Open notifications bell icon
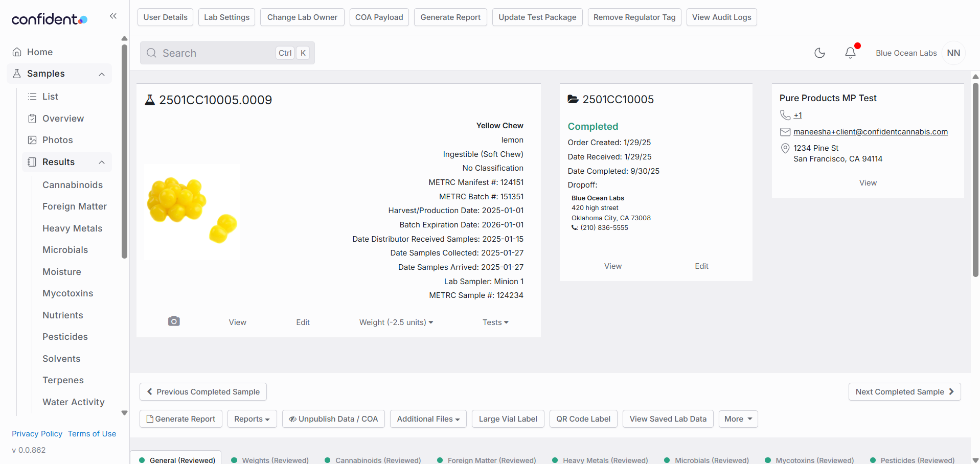This screenshot has width=980, height=464. click(x=850, y=53)
